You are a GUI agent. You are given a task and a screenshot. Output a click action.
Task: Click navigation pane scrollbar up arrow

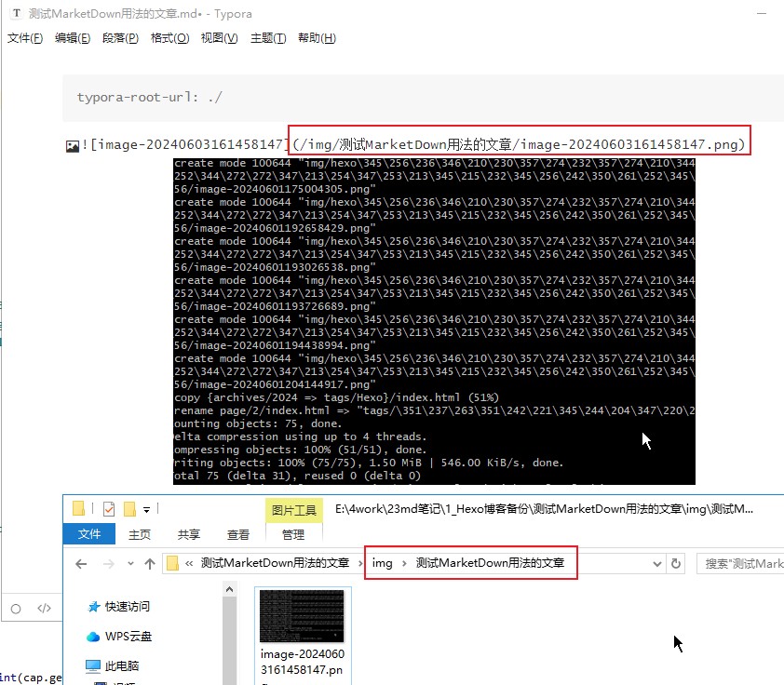tap(229, 589)
